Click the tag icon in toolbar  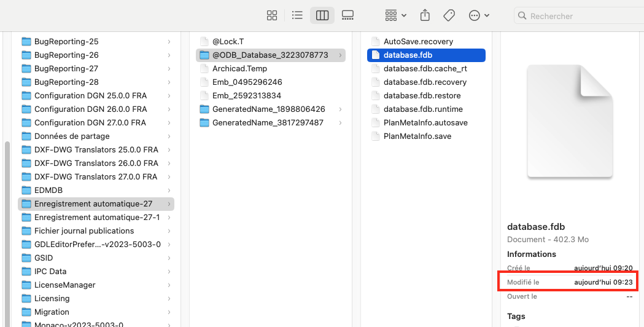tap(449, 15)
